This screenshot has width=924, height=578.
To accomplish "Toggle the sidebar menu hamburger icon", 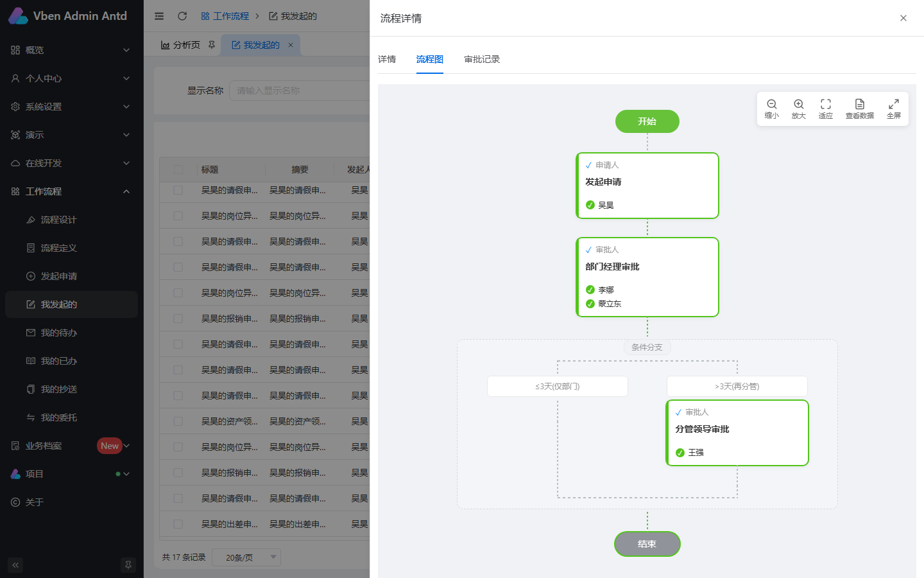I will click(159, 16).
